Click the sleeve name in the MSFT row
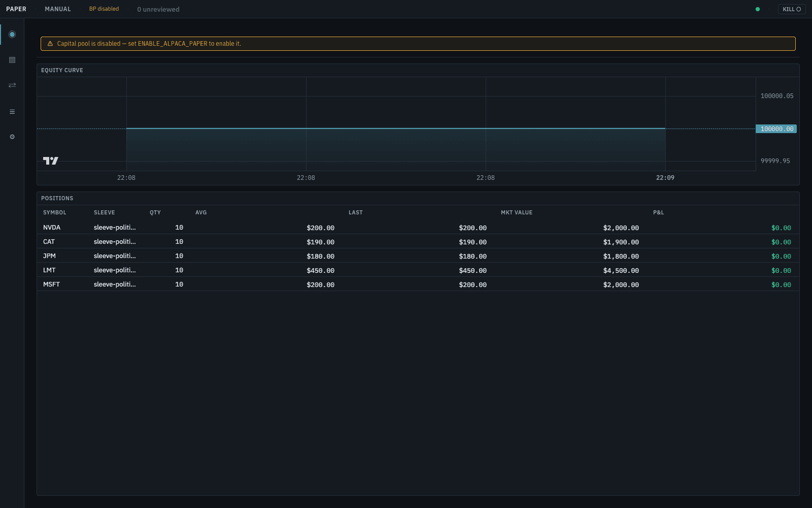This screenshot has height=508, width=812. [115, 284]
